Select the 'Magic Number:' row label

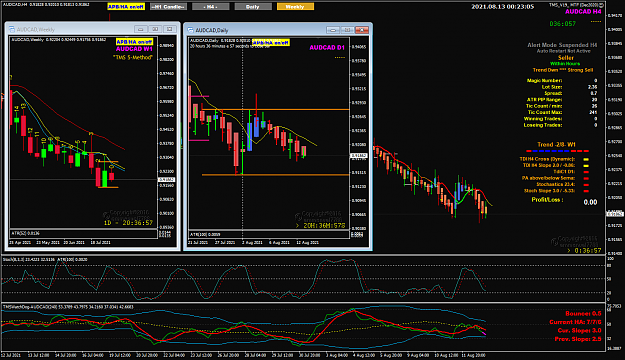click(544, 81)
